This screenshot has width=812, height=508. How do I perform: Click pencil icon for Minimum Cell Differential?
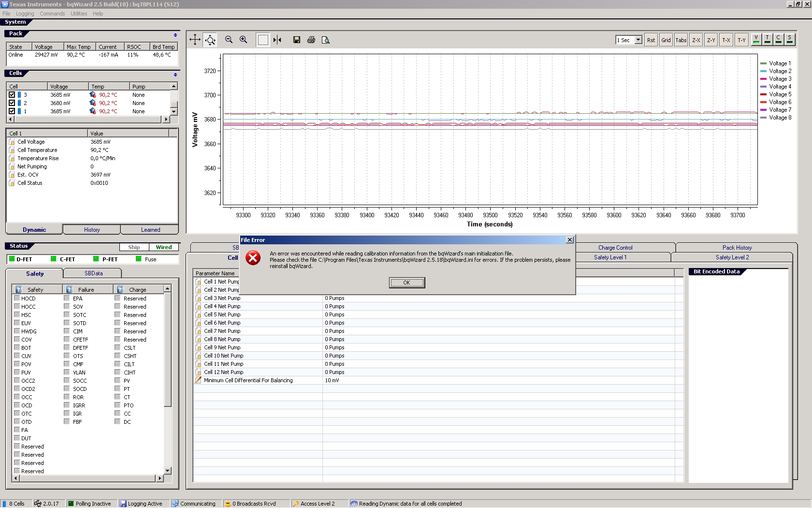(x=198, y=380)
